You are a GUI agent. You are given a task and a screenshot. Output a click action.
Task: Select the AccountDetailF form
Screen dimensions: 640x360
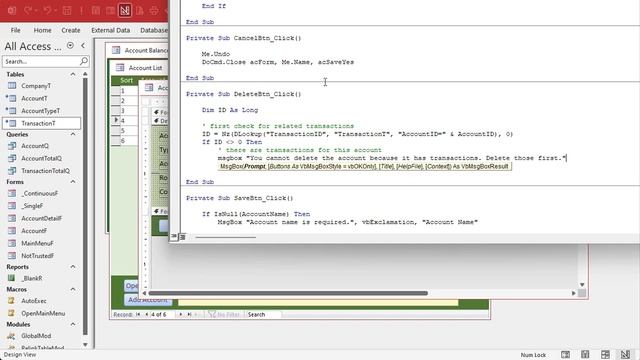(42, 218)
